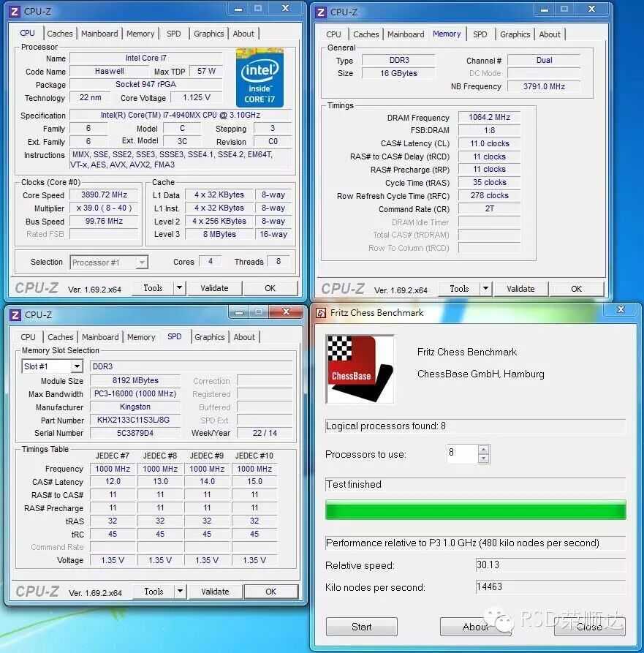Expand the Slot #1 memory slot dropdown
The height and width of the screenshot is (653, 644).
pyautogui.click(x=77, y=366)
